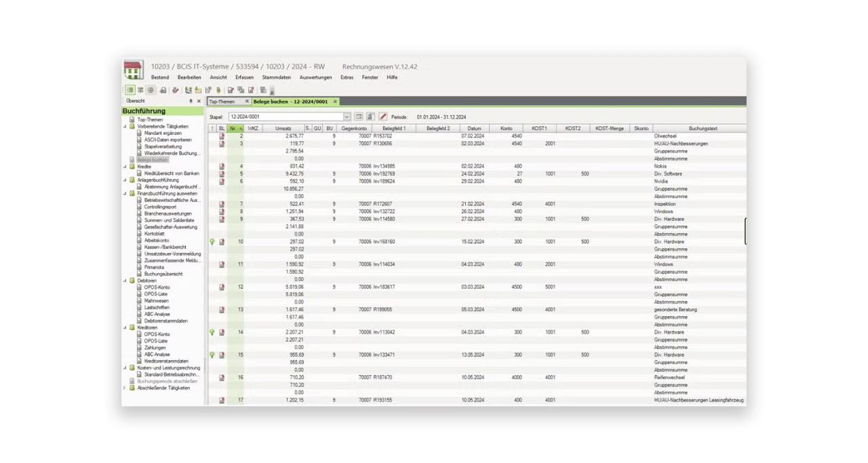
Task: Collapse the Debitoren tree node
Action: pyautogui.click(x=125, y=281)
